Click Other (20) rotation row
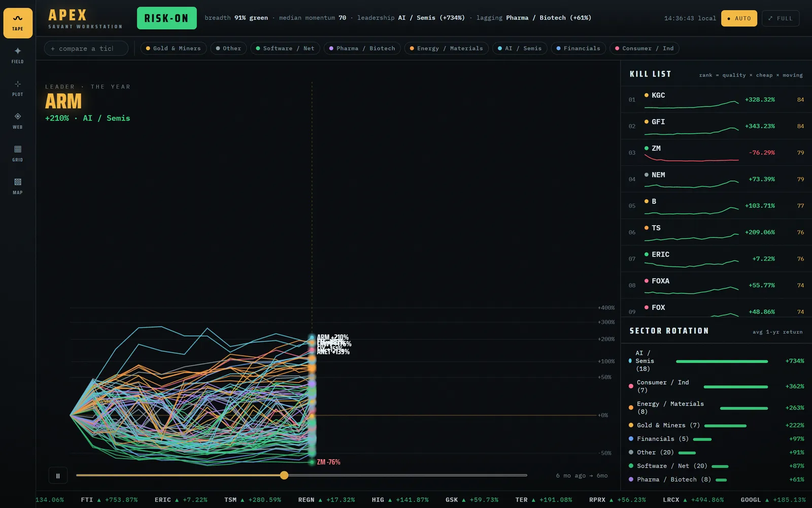 (x=717, y=452)
